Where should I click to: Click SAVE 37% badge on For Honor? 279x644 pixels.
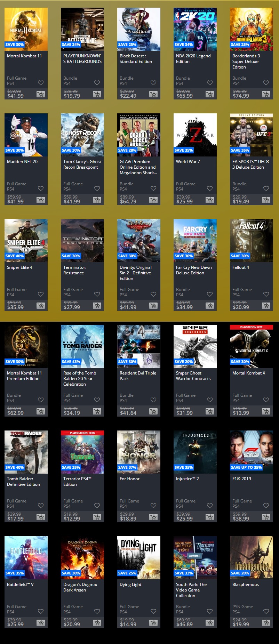point(127,467)
